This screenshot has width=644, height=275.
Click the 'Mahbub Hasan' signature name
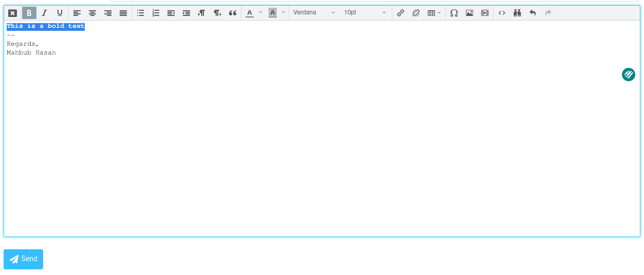click(31, 52)
